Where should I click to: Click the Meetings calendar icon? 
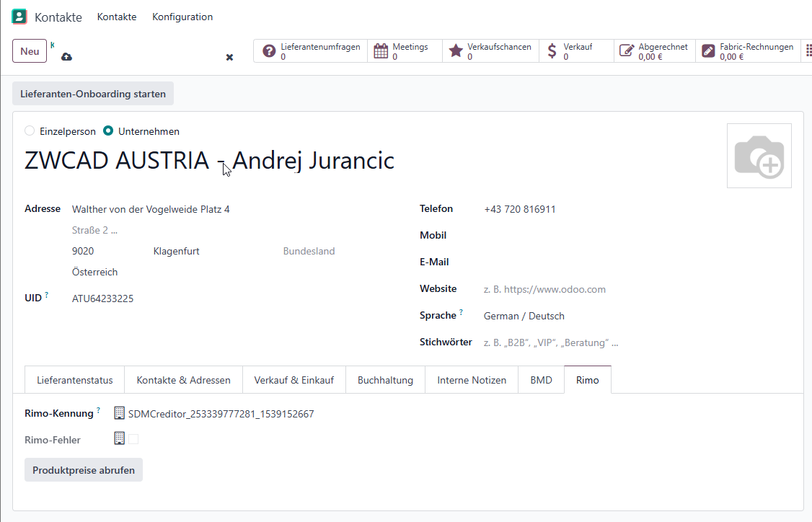[x=381, y=50]
